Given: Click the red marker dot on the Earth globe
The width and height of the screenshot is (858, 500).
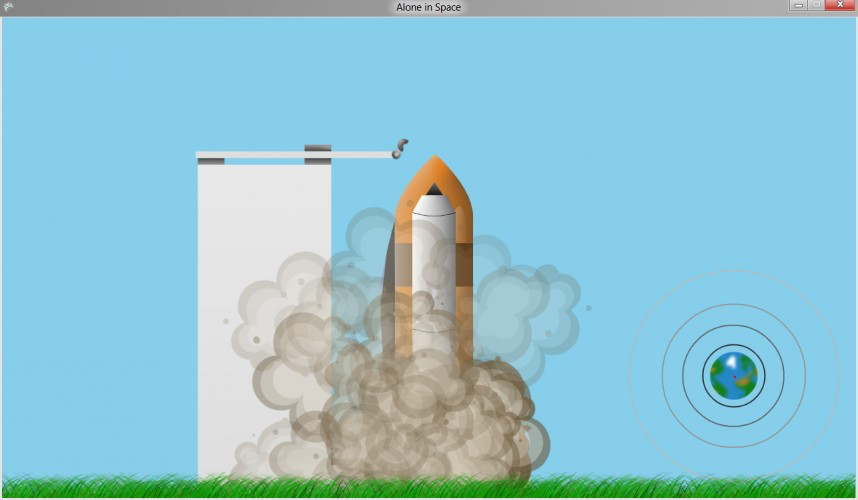Looking at the screenshot, I should pyautogui.click(x=734, y=377).
